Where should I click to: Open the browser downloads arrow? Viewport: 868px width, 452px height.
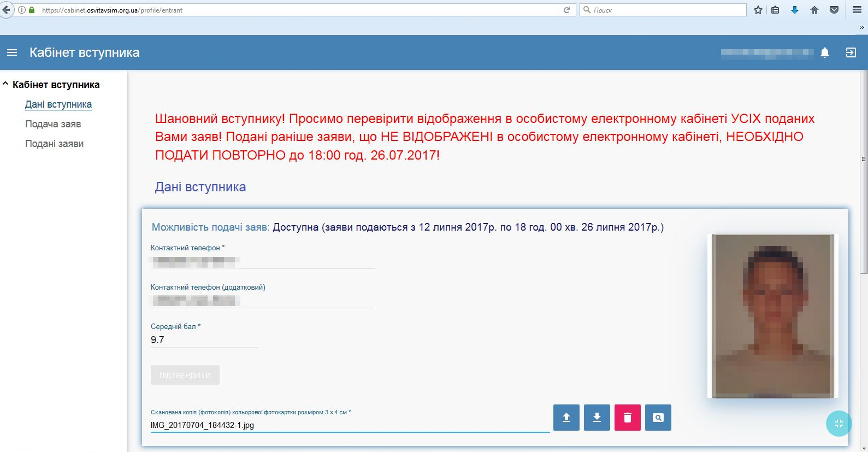(x=795, y=10)
